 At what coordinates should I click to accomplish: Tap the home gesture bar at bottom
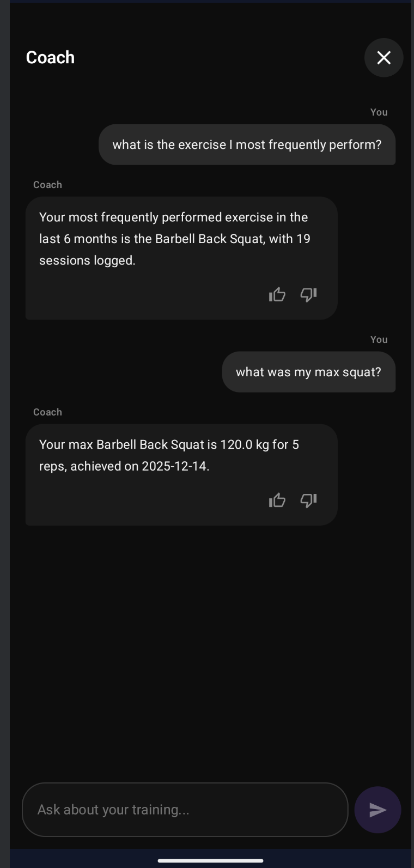click(x=210, y=860)
